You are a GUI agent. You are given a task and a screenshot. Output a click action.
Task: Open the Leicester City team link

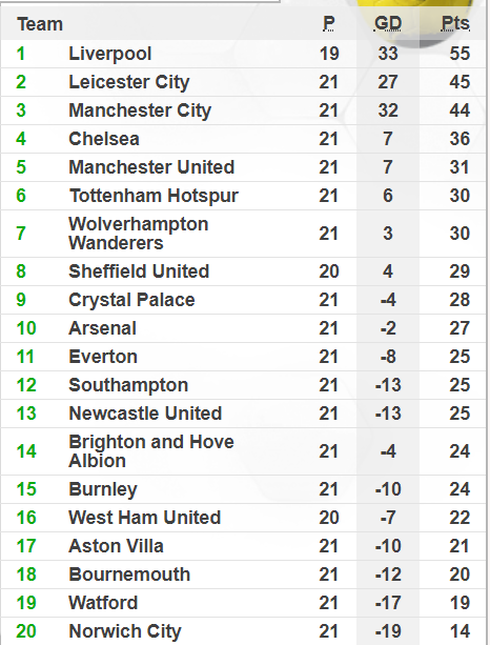point(129,82)
